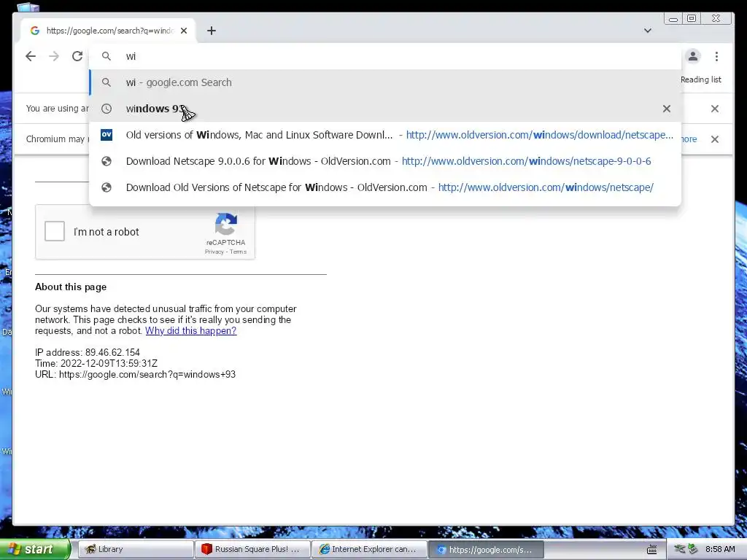The image size is (747, 560).
Task: Close the google.com search tab
Action: click(184, 31)
